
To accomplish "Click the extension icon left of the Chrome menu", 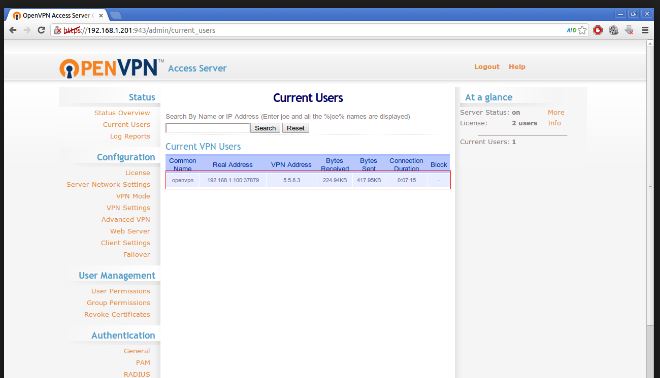I will tap(629, 30).
